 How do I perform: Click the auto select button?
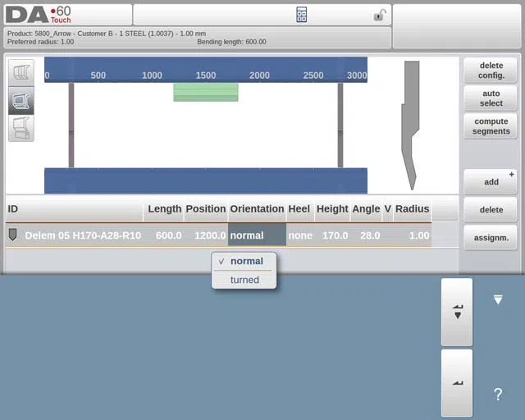pyautogui.click(x=491, y=98)
